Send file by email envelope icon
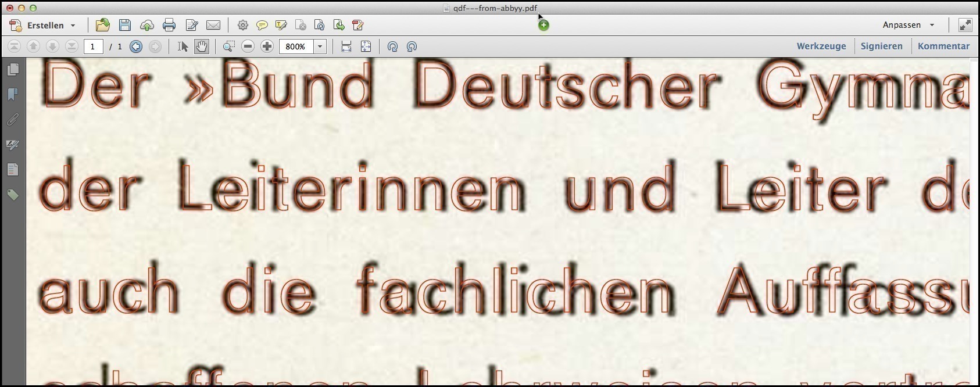Screen dimensions: 980x387 (x=213, y=25)
